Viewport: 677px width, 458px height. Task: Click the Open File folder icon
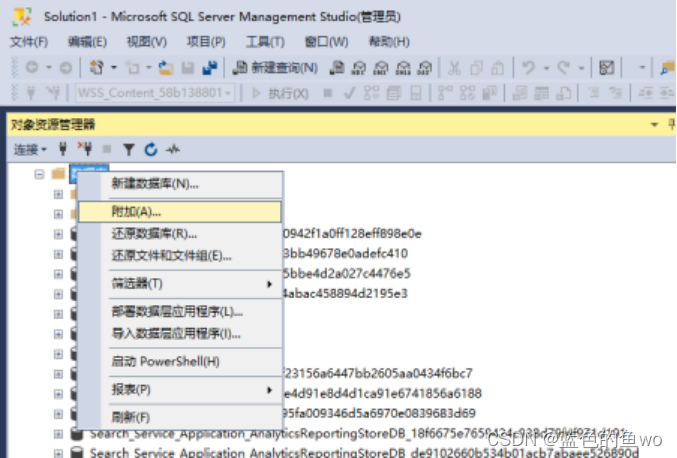tap(165, 68)
